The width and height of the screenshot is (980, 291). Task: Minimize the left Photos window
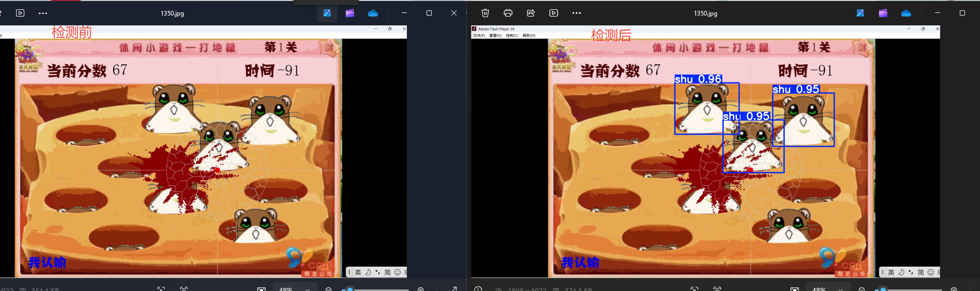tap(404, 13)
